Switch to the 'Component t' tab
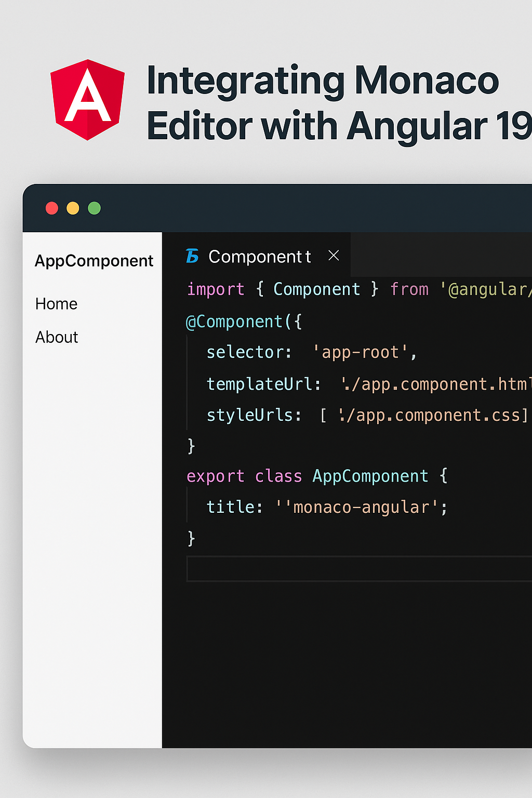Screen dimensions: 532x798 [259, 256]
